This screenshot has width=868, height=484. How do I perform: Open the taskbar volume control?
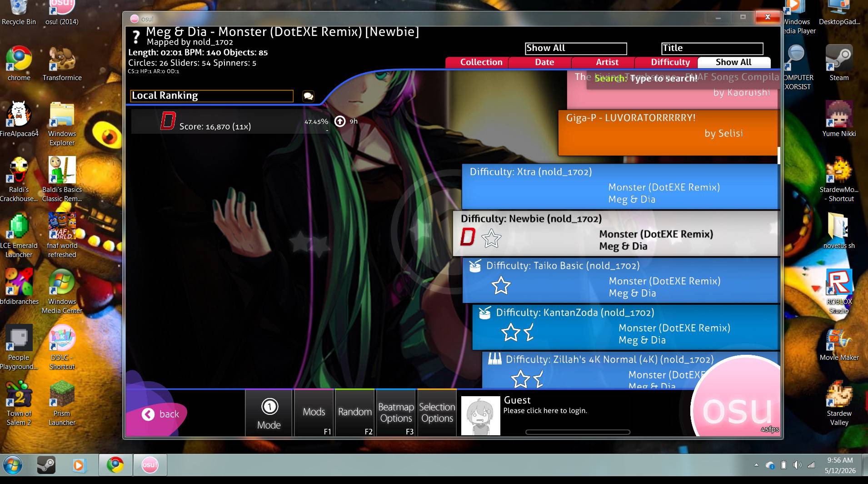click(x=797, y=465)
